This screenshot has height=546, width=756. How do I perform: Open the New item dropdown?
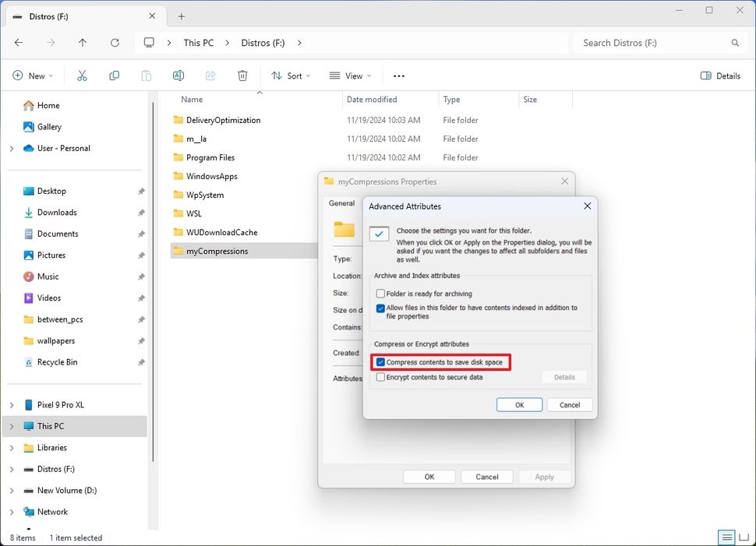tap(33, 75)
